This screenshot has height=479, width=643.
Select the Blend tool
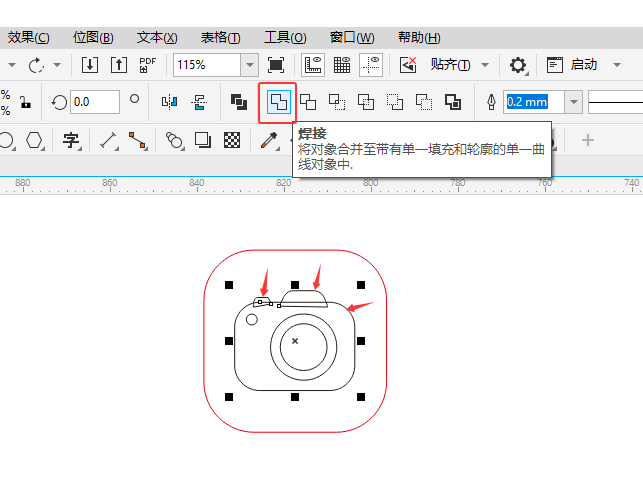174,140
